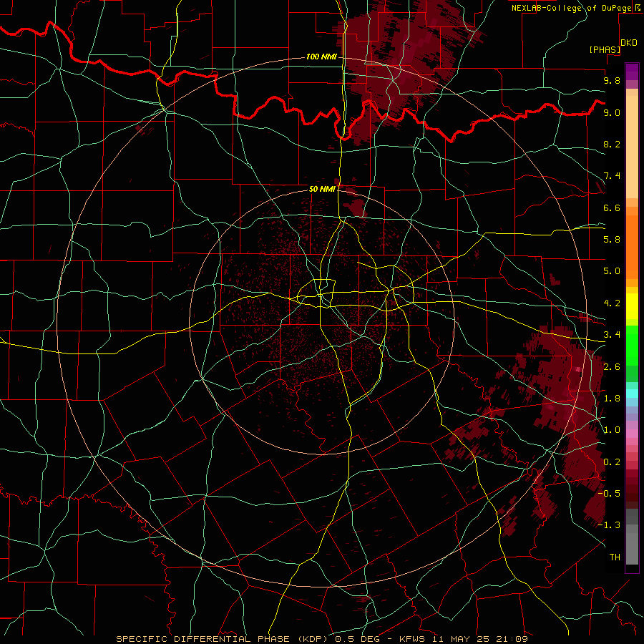Select the DKD label above the scale
Screen dimensions: 644x644
(x=629, y=43)
